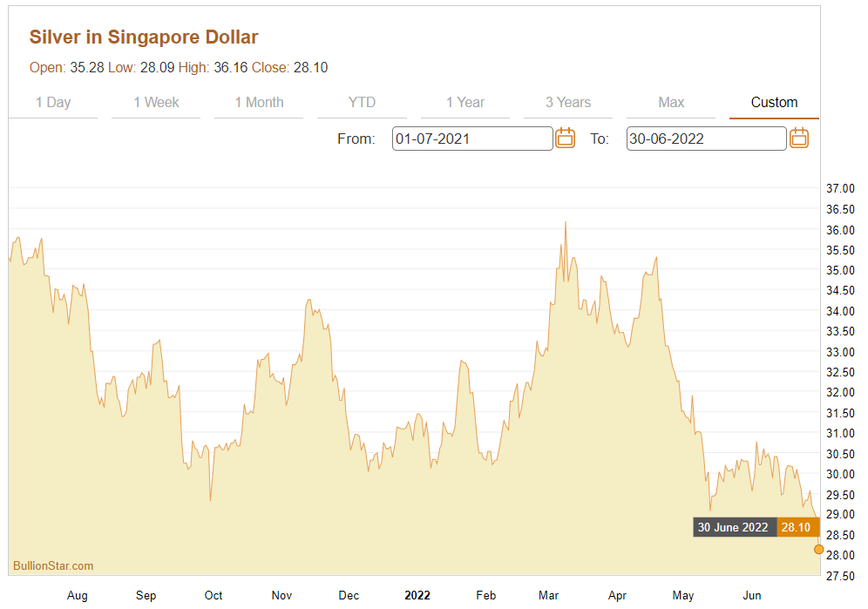The width and height of the screenshot is (868, 609).
Task: Click the To date field 30-06-2022
Action: 707,139
